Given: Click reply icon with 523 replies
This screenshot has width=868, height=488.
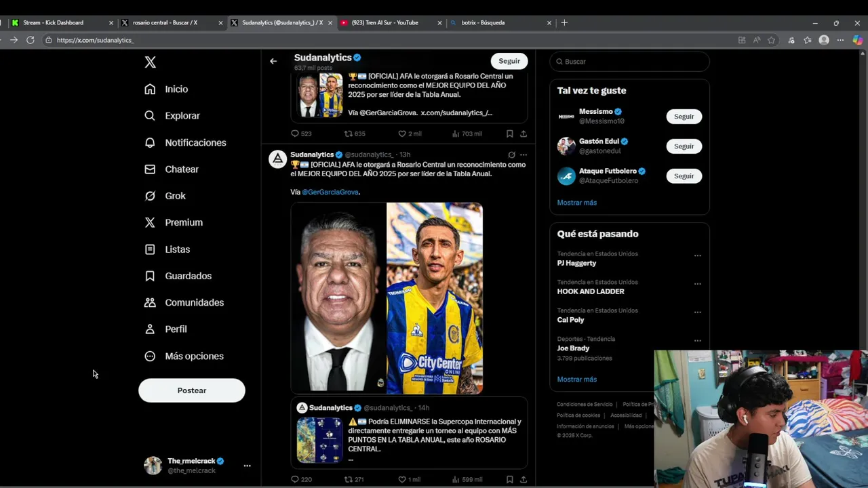Looking at the screenshot, I should pyautogui.click(x=295, y=134).
